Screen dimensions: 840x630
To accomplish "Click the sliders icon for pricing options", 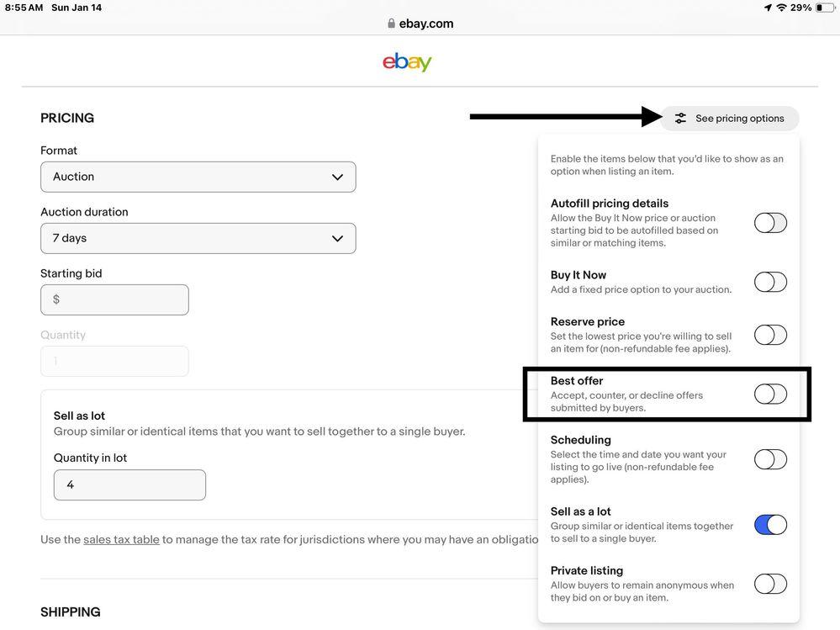I will tap(680, 119).
